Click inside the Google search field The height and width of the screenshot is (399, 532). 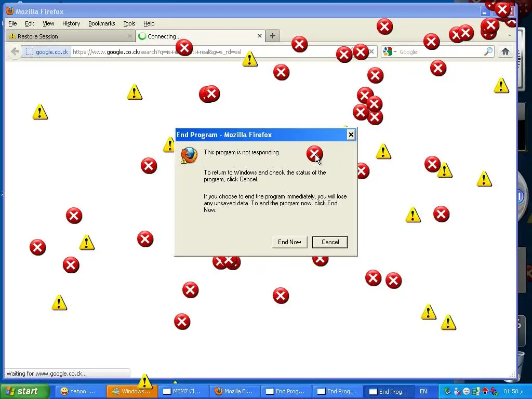point(440,52)
